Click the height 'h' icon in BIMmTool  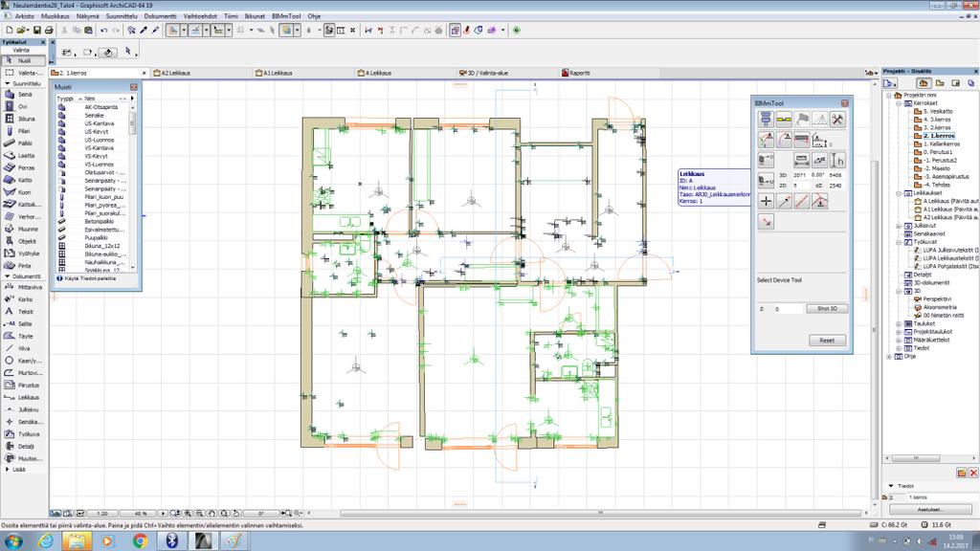click(837, 160)
